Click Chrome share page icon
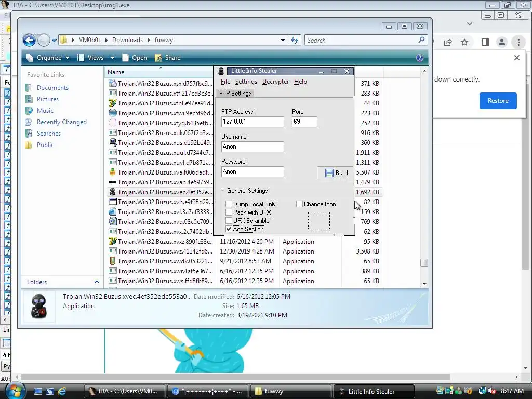Screen dimensions: 532x399 click(x=448, y=42)
